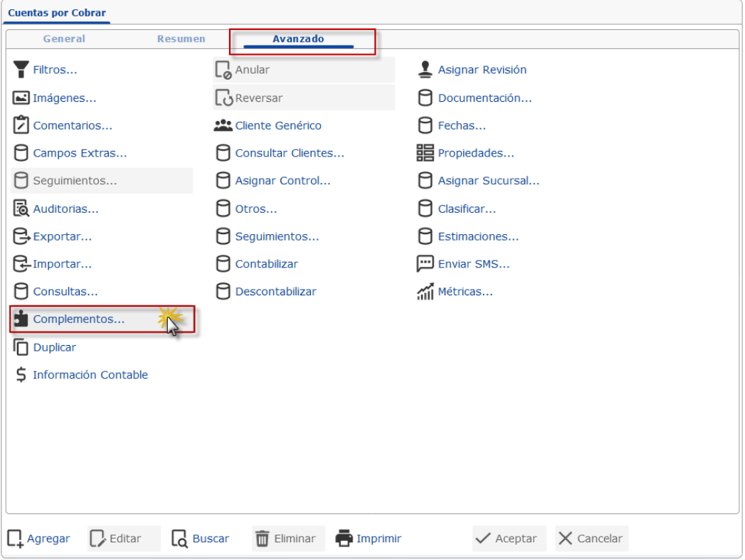Open Consultar Clientes... label
745x560 pixels.
[x=290, y=153]
